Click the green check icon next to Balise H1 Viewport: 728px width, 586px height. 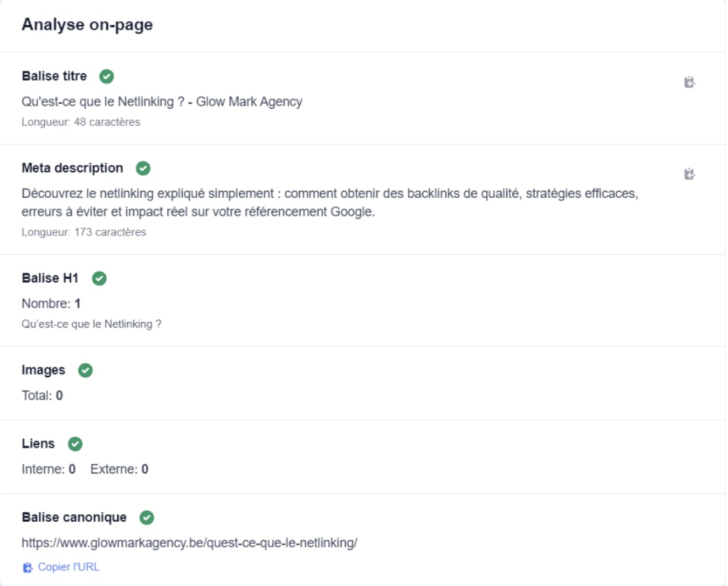[99, 278]
